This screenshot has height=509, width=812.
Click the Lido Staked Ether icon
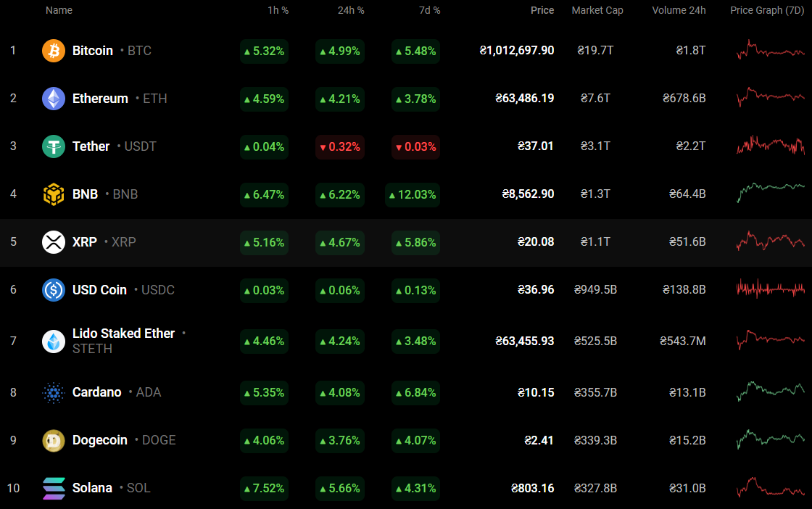[x=53, y=341]
